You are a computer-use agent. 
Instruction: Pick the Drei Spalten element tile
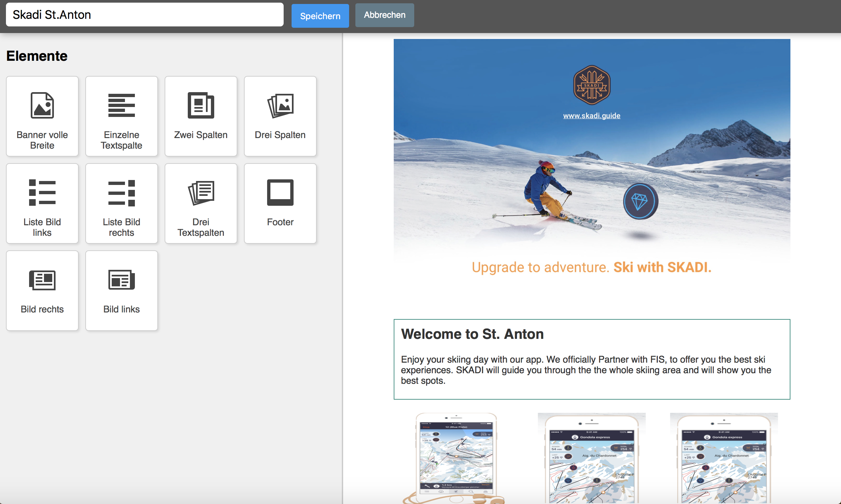[x=280, y=116]
